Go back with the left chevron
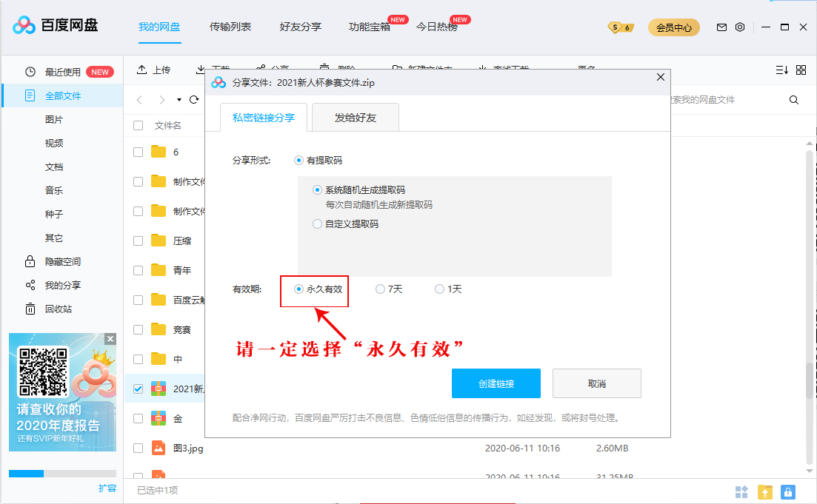This screenshot has width=817, height=504. coord(139,99)
